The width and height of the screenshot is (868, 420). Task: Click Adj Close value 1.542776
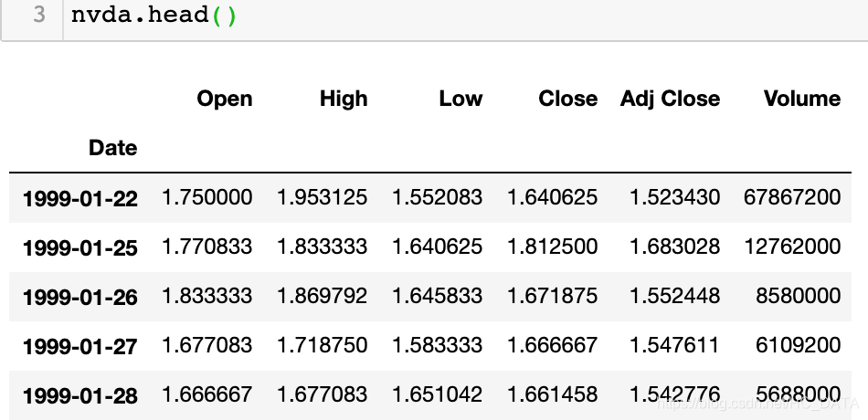click(x=675, y=394)
